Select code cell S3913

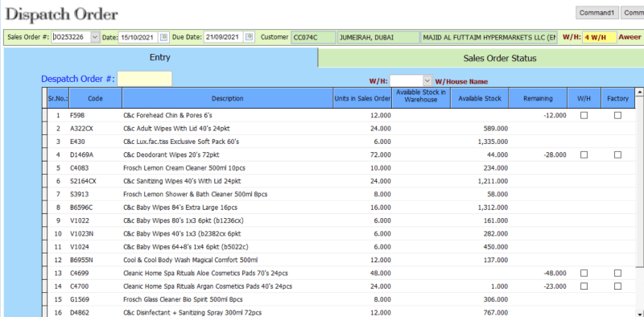click(x=95, y=194)
